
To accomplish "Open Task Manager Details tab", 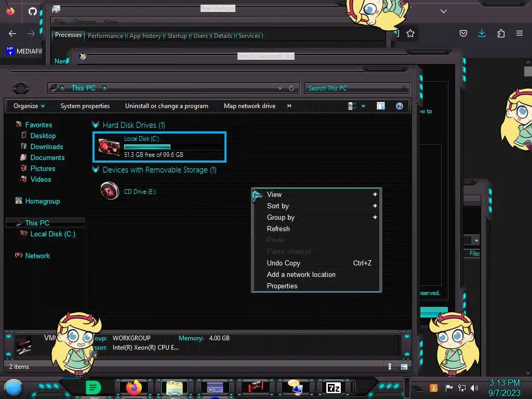I will click(223, 36).
